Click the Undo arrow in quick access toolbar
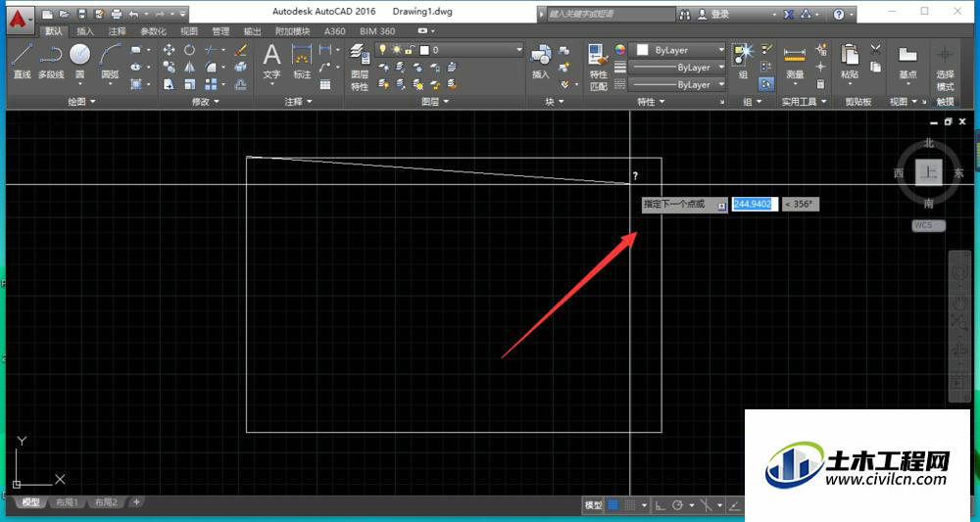Screen dimensions: 980x522 click(x=133, y=14)
